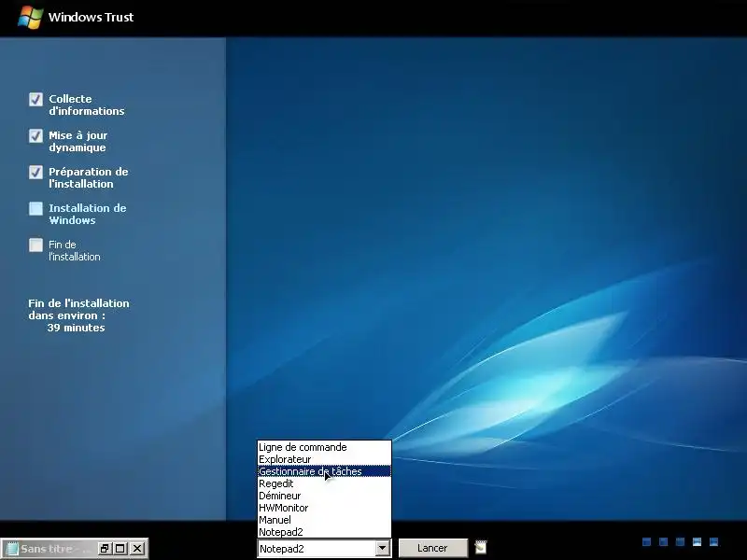Screen dimensions: 747x560
Task: Click the Windows Trust logo
Action: click(x=30, y=17)
